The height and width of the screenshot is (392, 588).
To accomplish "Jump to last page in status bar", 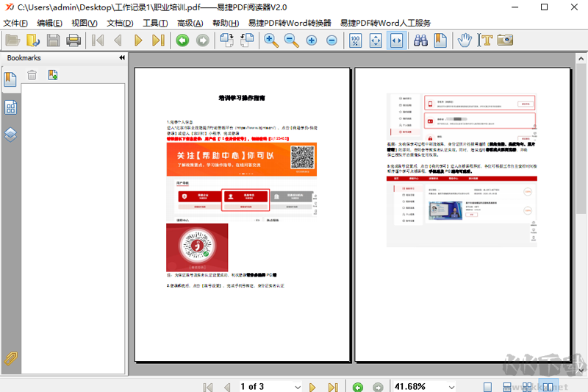I will click(333, 387).
